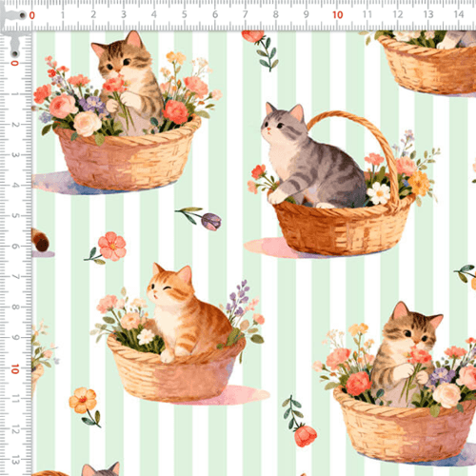Screen dimensions: 476x476
Task: Click the number 4 on the vertical ruler
Action: (15, 185)
